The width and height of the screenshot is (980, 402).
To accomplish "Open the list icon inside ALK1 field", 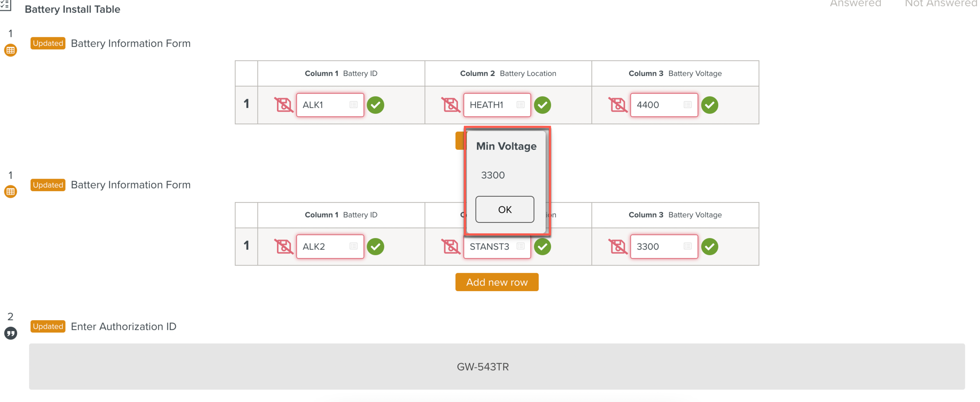I will coord(354,105).
